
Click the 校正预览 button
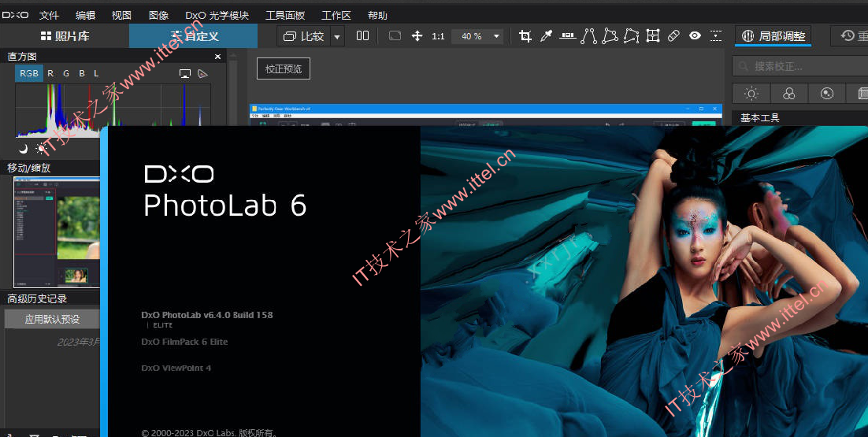[284, 69]
